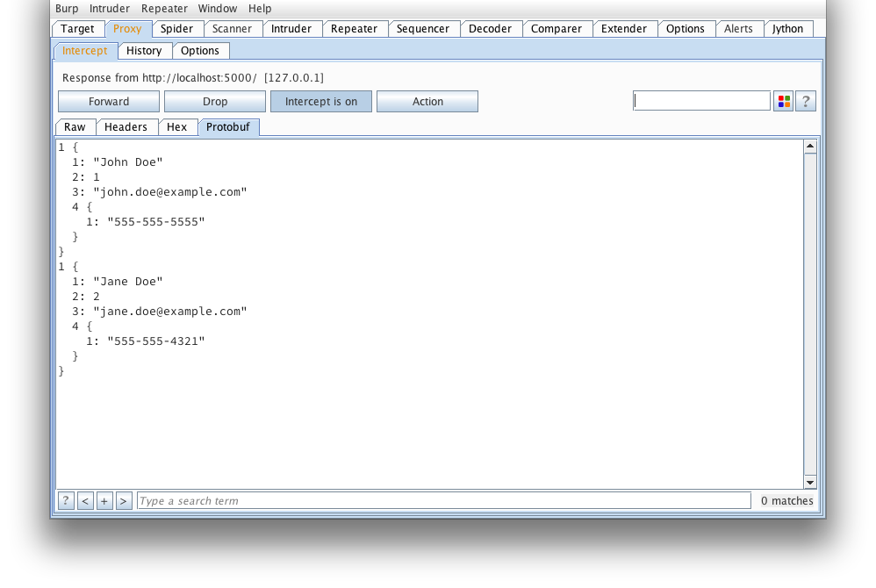Click the john.doe@example.com value

click(x=169, y=192)
